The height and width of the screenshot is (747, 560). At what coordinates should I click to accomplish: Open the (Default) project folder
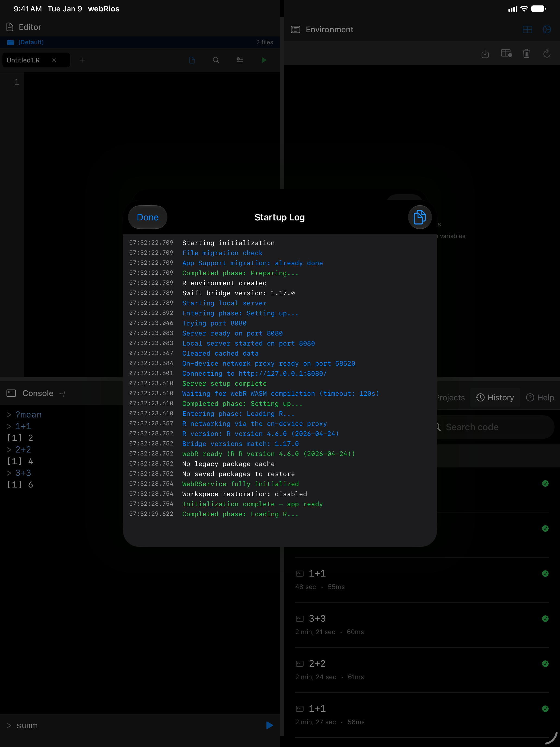click(x=26, y=42)
